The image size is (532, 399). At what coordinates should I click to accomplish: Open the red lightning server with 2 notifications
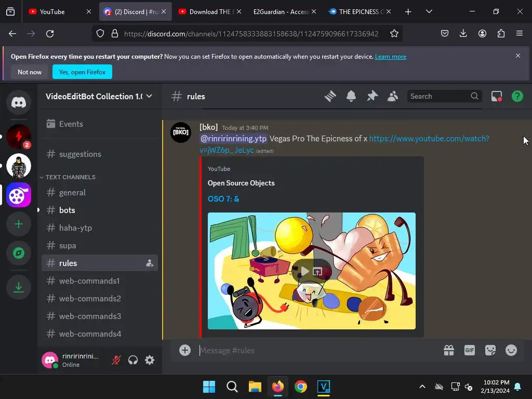[19, 137]
